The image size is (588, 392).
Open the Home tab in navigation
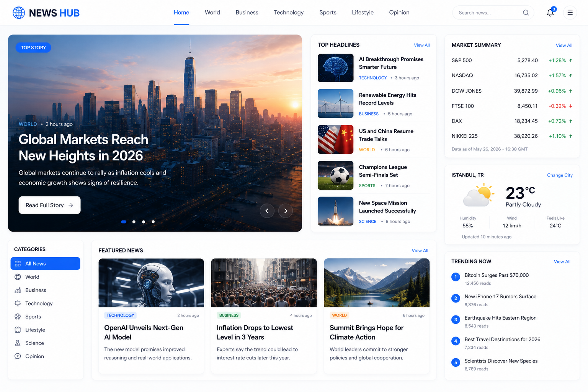tap(181, 13)
